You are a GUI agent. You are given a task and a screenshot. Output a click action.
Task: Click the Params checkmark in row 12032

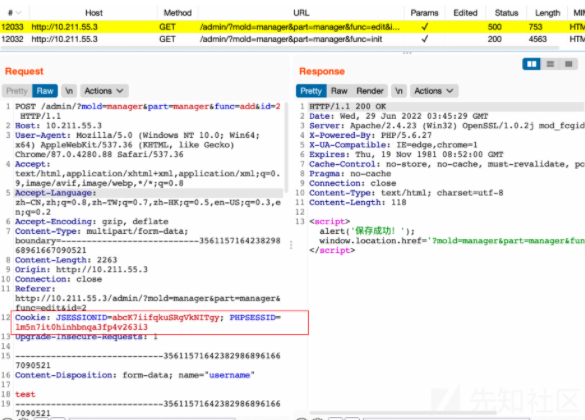pos(424,39)
